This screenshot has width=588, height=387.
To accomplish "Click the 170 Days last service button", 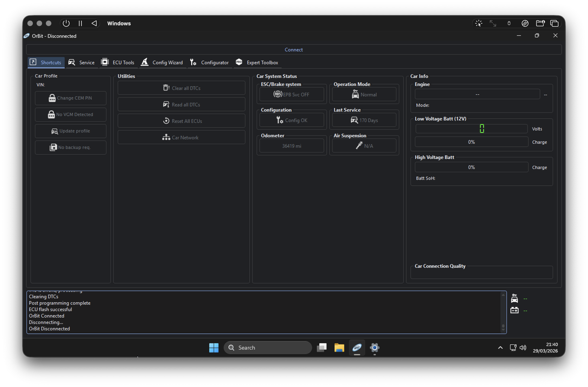I will tap(364, 120).
